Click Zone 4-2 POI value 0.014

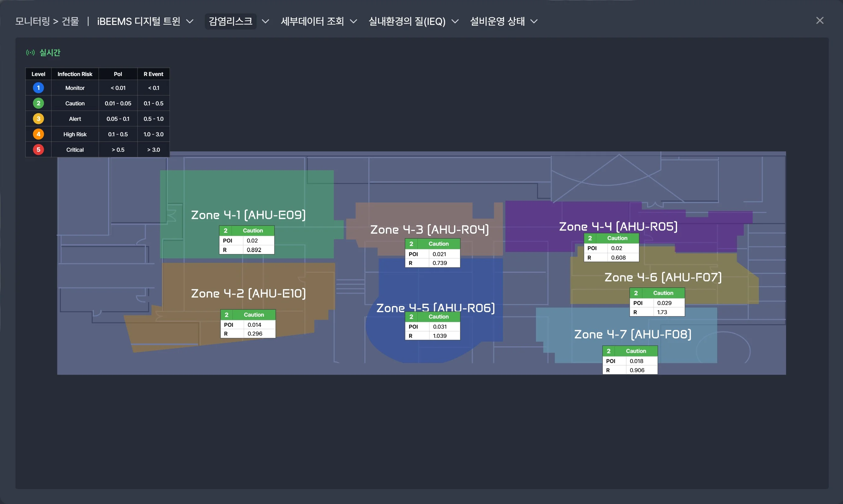[254, 325]
